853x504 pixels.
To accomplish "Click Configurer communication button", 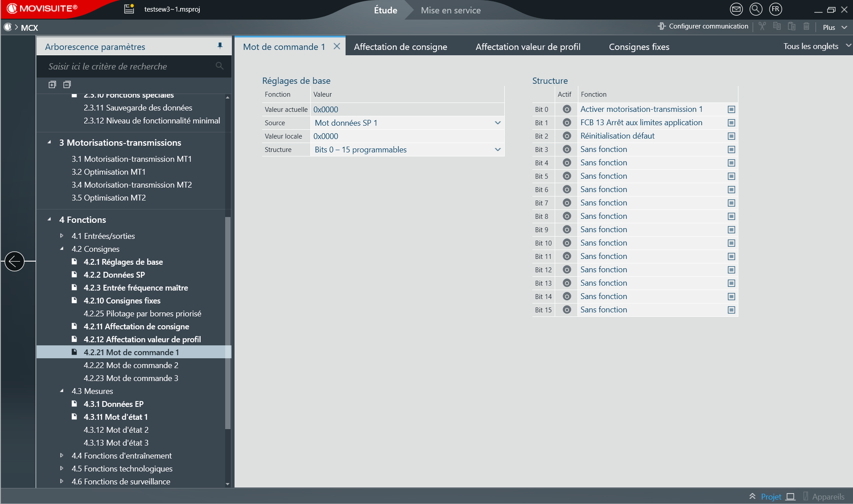I will tap(703, 26).
